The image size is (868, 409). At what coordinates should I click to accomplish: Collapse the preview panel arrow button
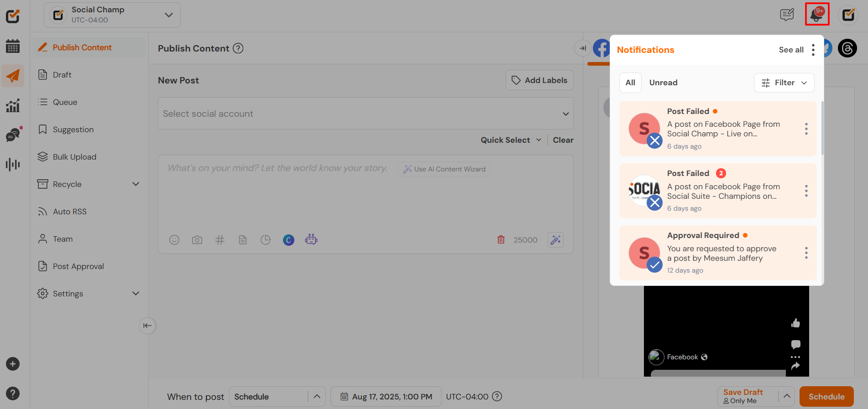[583, 48]
